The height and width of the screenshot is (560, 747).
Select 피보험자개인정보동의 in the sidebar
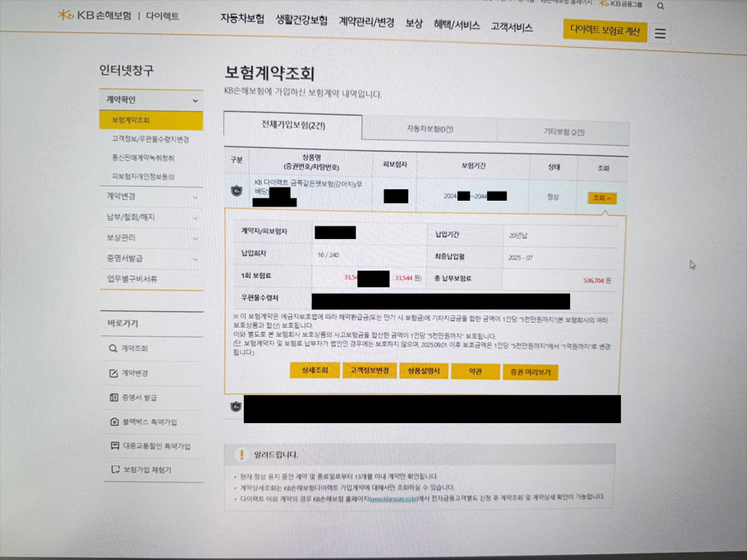(x=143, y=177)
